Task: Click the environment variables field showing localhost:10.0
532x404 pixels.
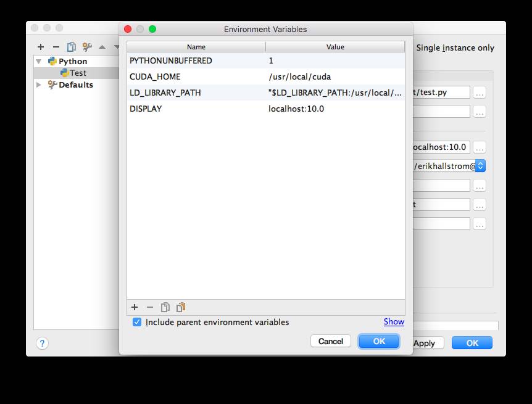Action: pos(441,147)
